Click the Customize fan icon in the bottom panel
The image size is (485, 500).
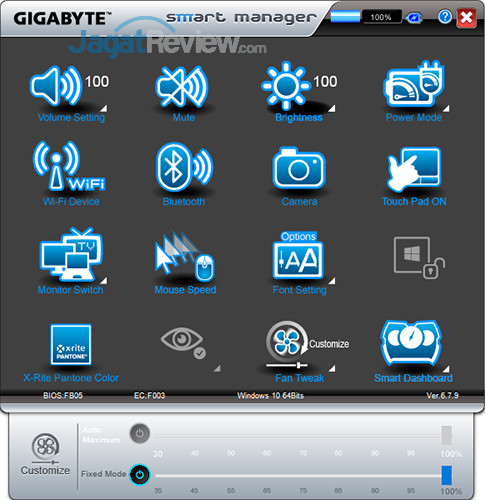click(45, 448)
